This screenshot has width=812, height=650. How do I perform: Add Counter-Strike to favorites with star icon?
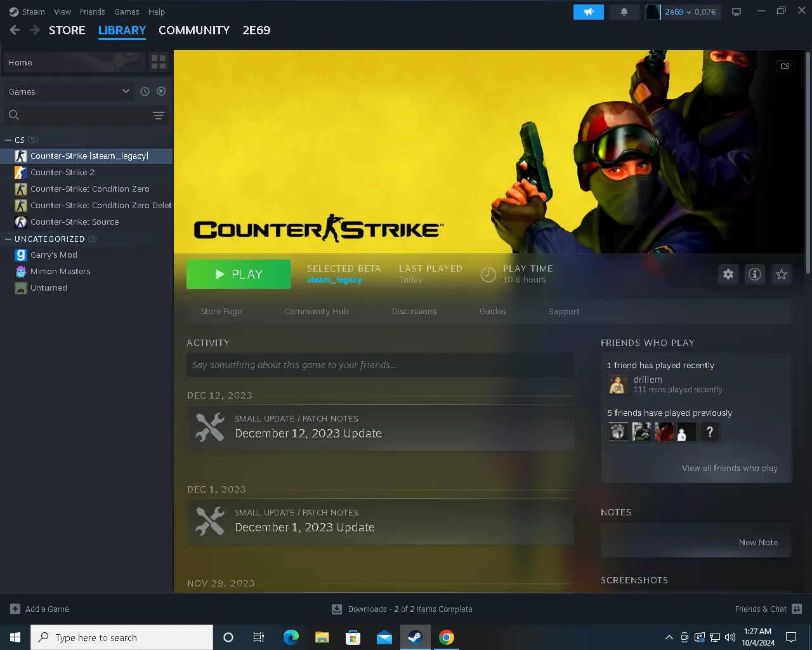(782, 274)
